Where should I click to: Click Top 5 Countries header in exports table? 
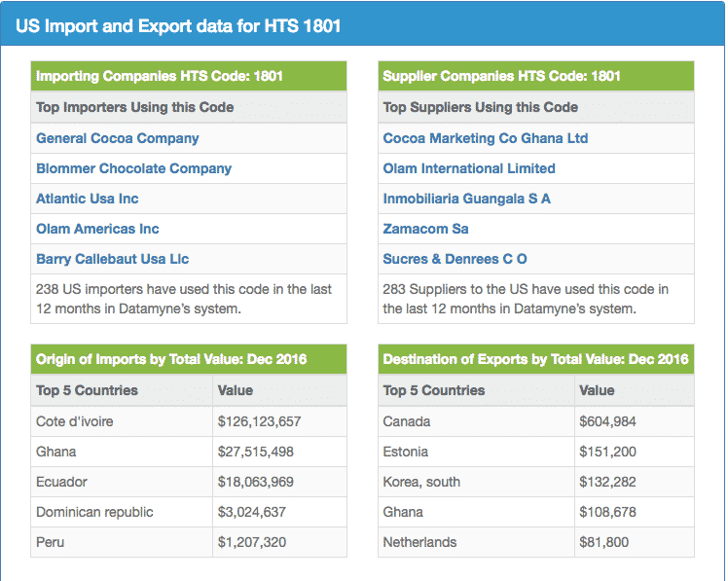point(476,390)
